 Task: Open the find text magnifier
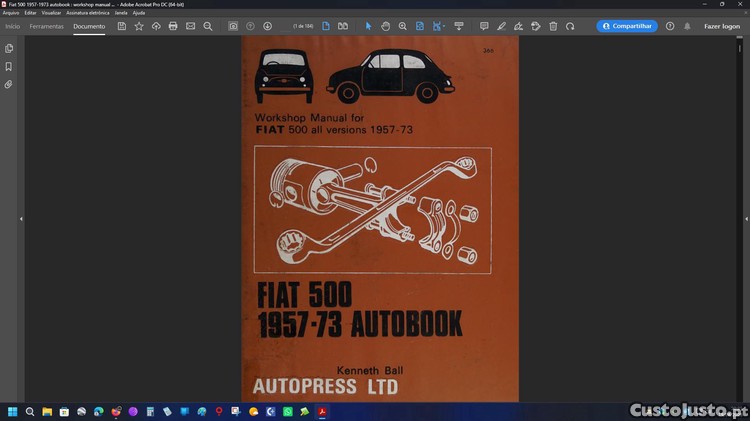(x=208, y=26)
